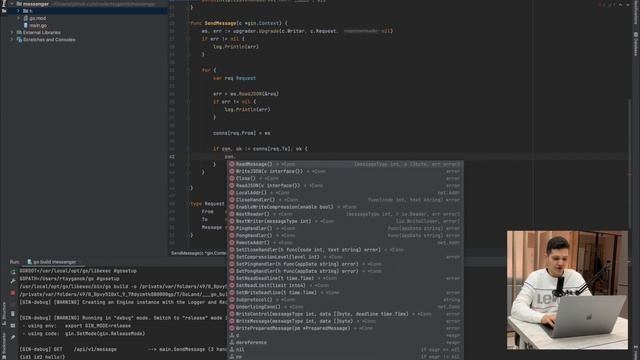Viewport: 640px width, 360px height.
Task: Choose ReadJSON(v interface{}) completion suggestion
Action: (x=345, y=186)
